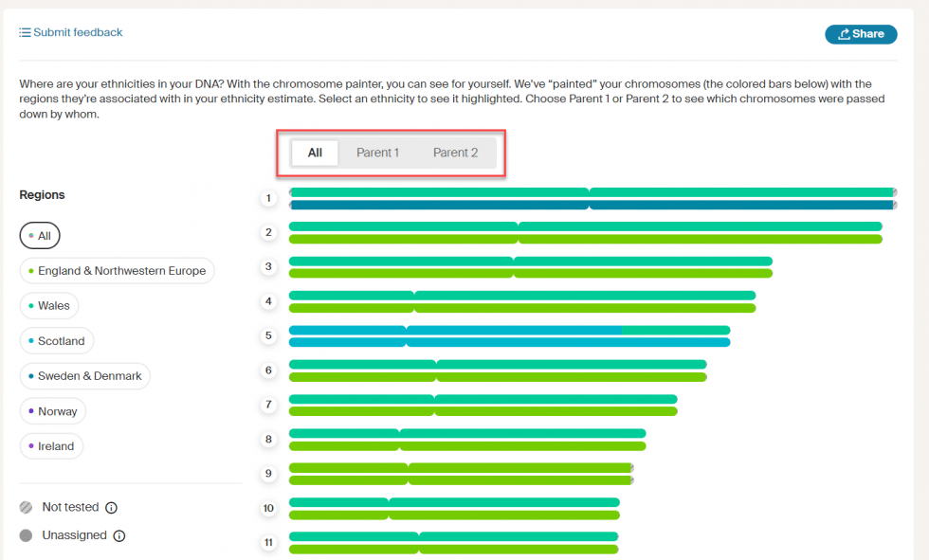Toggle the Wales region filter
This screenshot has width=929, height=560.
point(49,305)
